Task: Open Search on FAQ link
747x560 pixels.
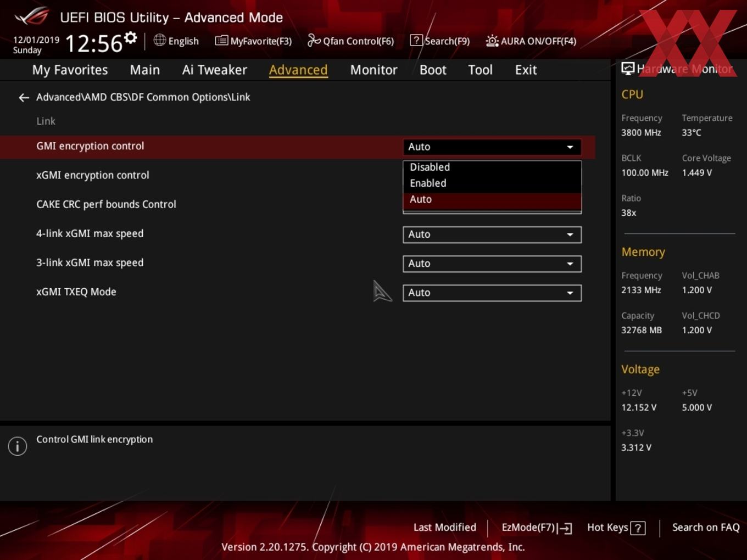Action: (x=706, y=527)
